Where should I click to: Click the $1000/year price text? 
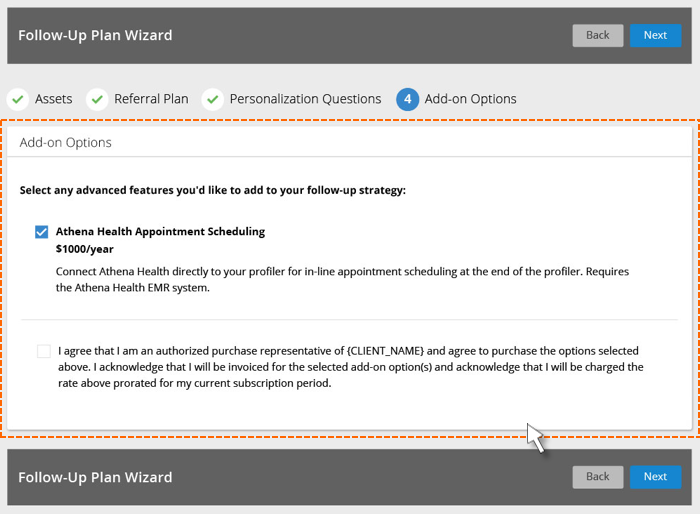click(x=84, y=249)
